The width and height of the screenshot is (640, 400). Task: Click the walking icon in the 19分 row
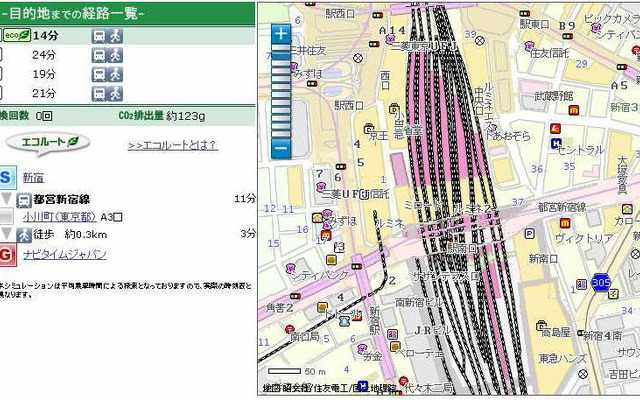click(x=115, y=74)
